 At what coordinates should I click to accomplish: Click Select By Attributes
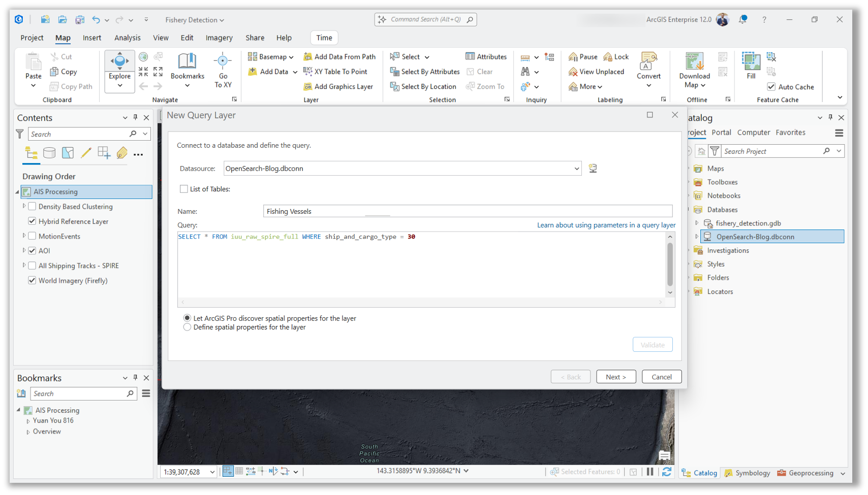(x=425, y=72)
